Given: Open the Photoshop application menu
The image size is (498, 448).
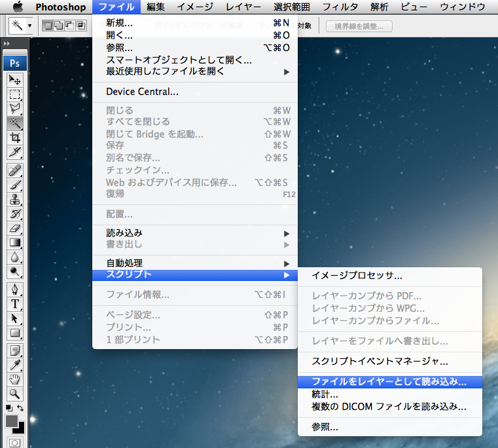Looking at the screenshot, I should 61,7.
